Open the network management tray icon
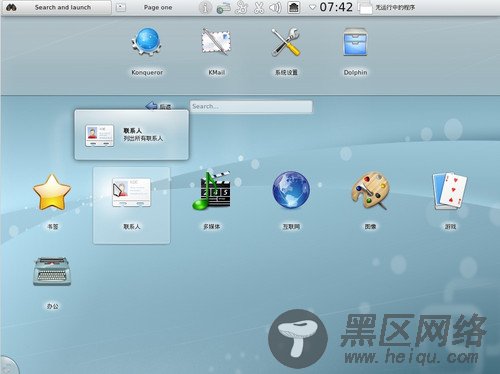The height and width of the screenshot is (374, 500). tap(223, 8)
